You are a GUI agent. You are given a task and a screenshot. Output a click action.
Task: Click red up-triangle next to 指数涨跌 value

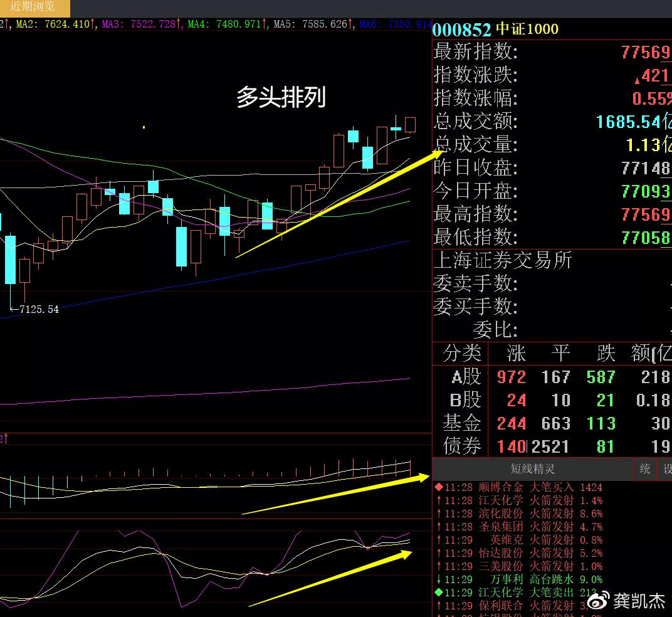point(638,79)
